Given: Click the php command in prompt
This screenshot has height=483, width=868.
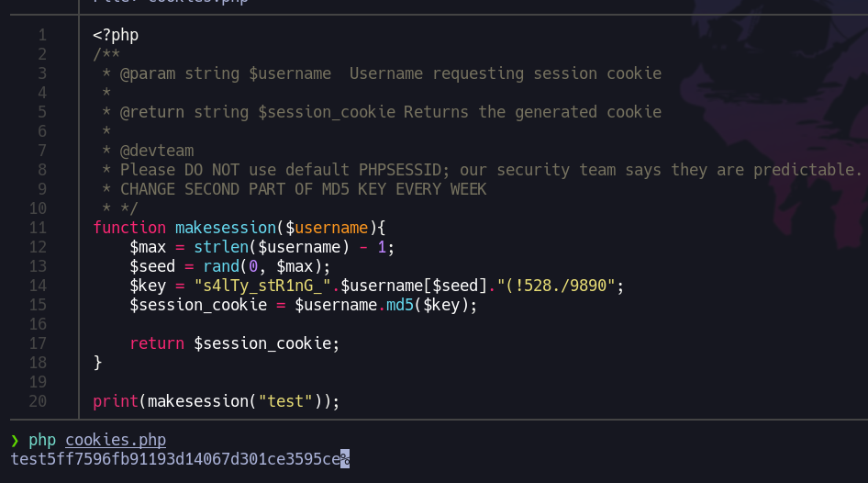Looking at the screenshot, I should coord(42,441).
